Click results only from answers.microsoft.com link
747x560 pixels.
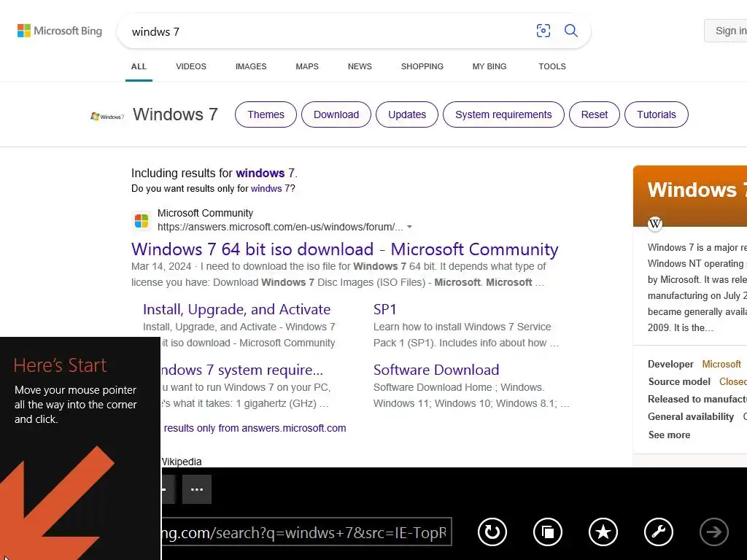(255, 428)
